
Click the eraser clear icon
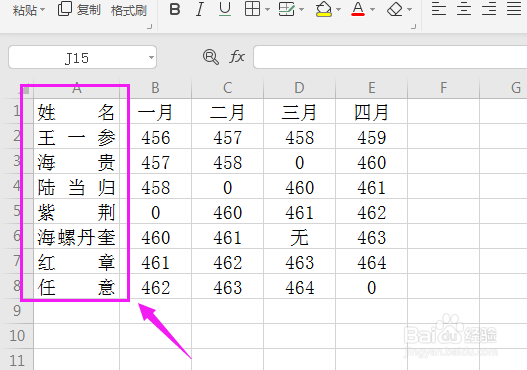[x=395, y=9]
